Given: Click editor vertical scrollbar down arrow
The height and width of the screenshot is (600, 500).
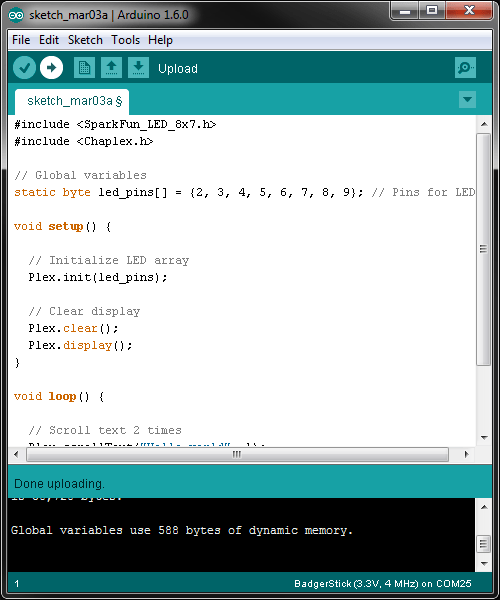Looking at the screenshot, I should (x=484, y=437).
